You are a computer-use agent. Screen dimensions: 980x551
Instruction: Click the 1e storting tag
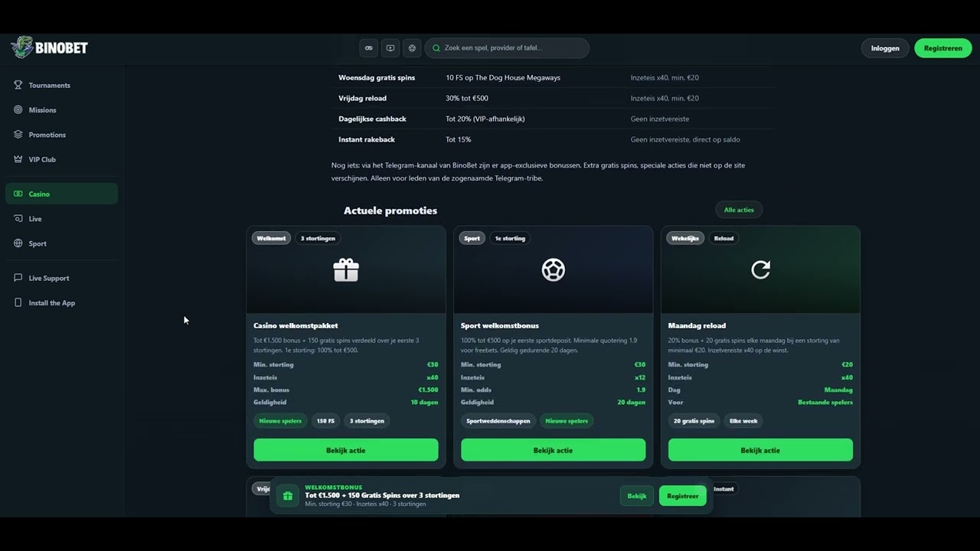coord(510,238)
